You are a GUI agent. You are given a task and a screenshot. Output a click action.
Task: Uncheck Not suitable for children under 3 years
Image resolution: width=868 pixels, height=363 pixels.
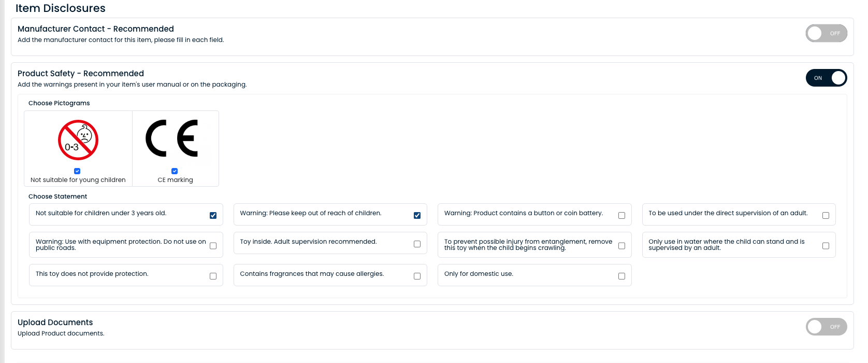pos(213,216)
